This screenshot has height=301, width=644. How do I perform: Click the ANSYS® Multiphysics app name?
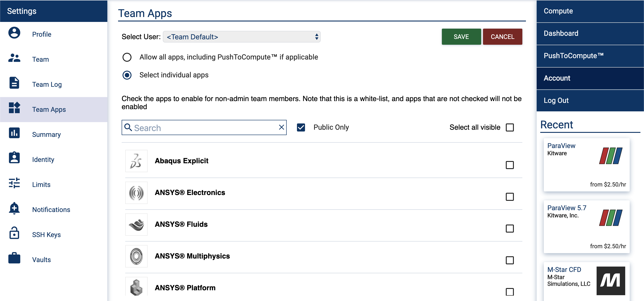point(192,256)
